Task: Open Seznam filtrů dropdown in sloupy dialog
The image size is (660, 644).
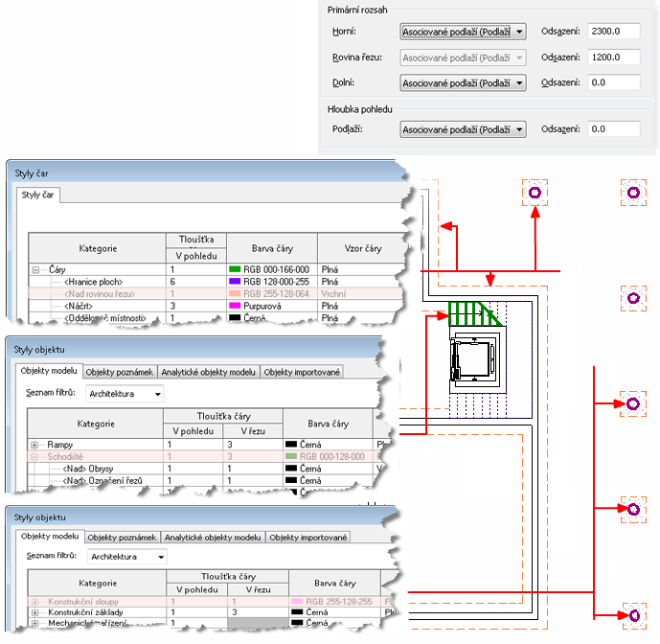Action: pyautogui.click(x=127, y=557)
